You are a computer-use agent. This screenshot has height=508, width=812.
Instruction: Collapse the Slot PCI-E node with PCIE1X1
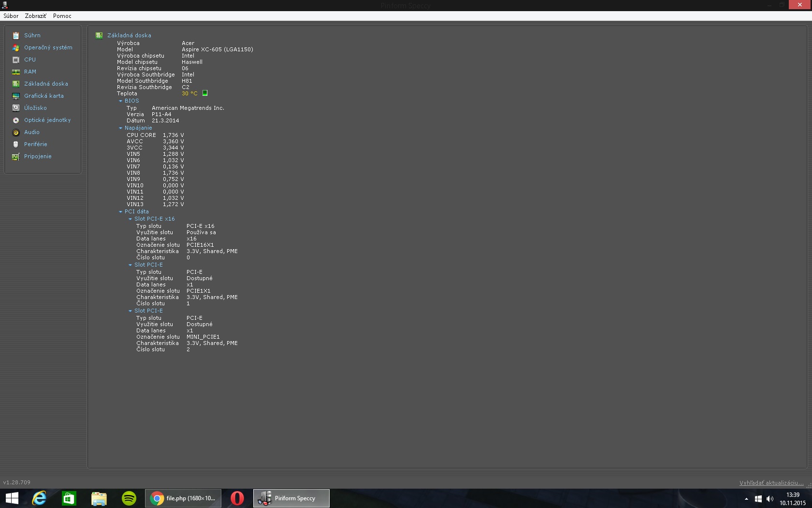click(x=130, y=265)
